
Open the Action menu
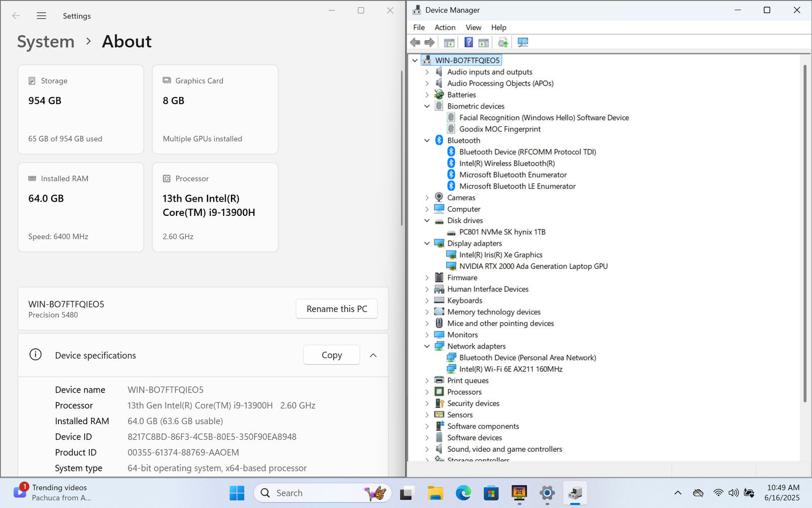[445, 27]
